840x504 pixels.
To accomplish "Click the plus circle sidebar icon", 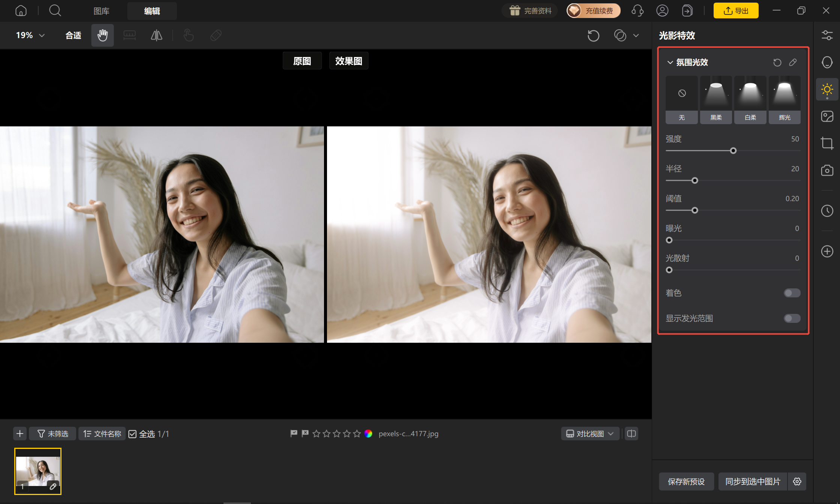I will (x=827, y=251).
